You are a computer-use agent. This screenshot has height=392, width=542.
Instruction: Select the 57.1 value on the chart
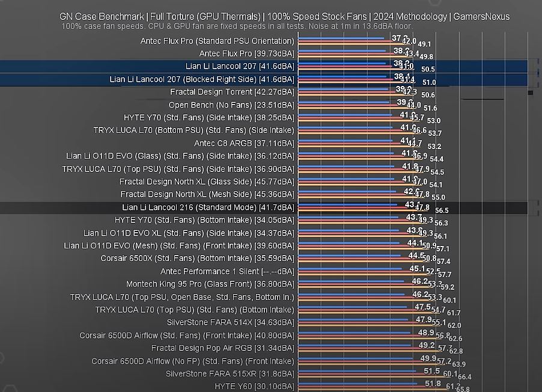point(443,249)
